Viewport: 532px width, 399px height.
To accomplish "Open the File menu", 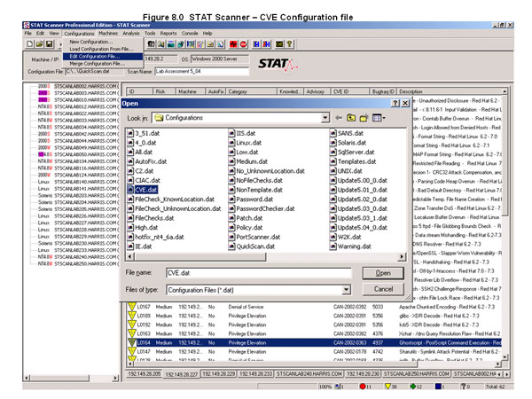I will [x=27, y=34].
